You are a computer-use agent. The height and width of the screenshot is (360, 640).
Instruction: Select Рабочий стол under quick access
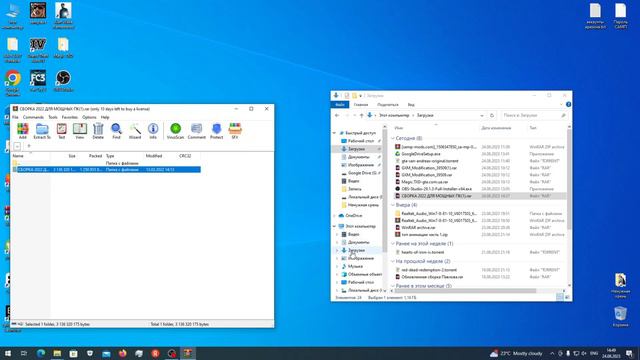[360, 141]
